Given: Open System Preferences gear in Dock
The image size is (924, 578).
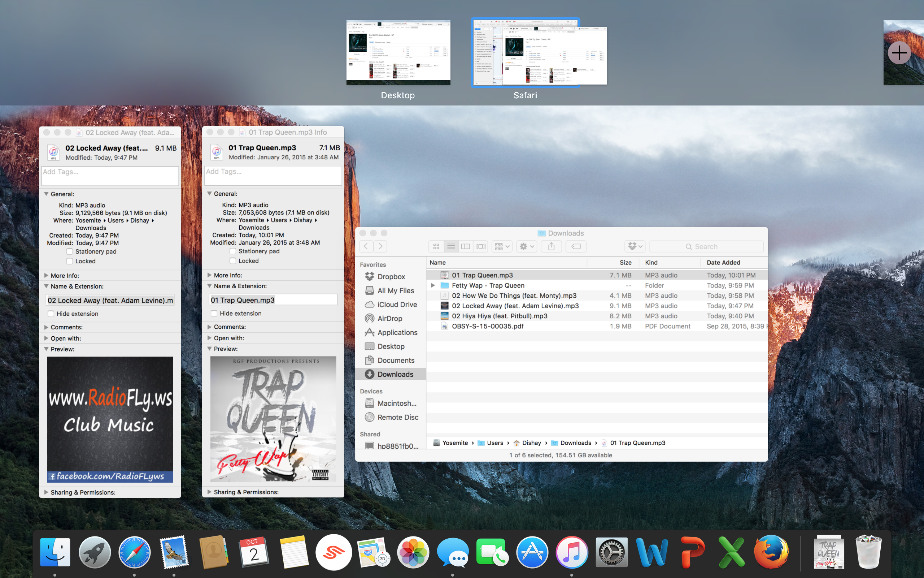Looking at the screenshot, I should pos(612,552).
